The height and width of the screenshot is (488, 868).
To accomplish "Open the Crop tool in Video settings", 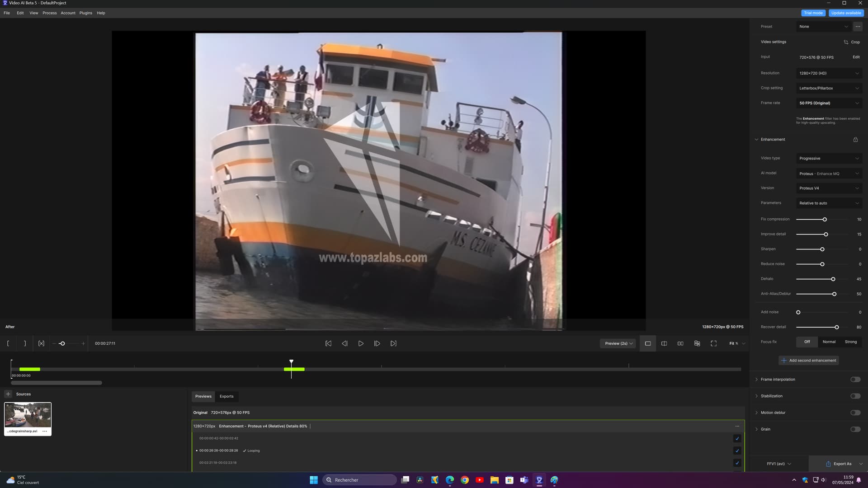I will (851, 42).
